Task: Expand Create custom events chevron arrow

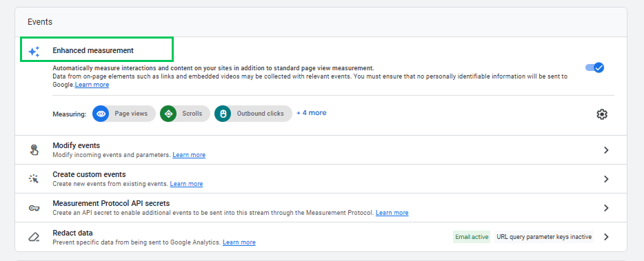Action: pos(606,179)
